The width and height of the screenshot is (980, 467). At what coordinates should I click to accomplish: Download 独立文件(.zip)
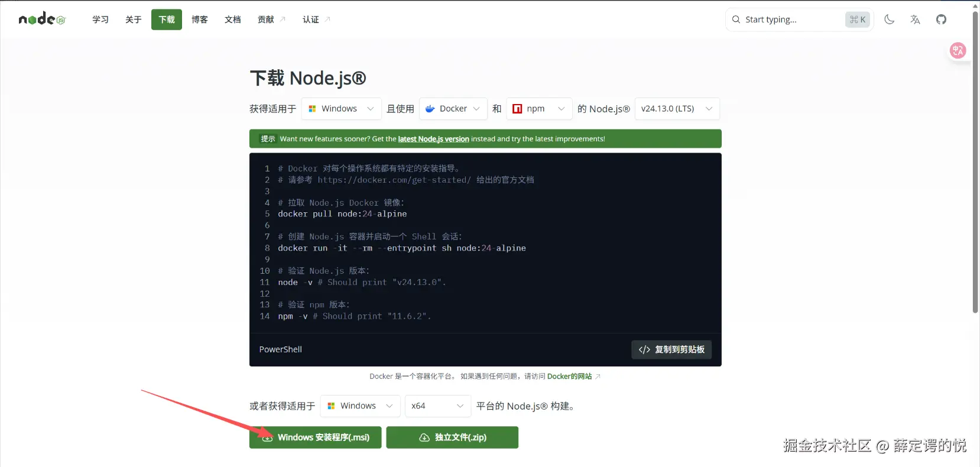(452, 437)
